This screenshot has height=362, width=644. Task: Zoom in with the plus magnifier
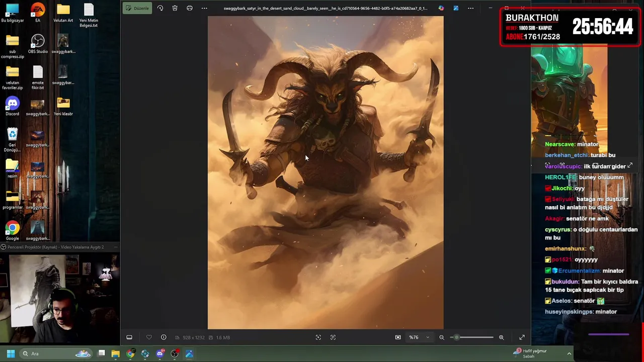pos(501,337)
